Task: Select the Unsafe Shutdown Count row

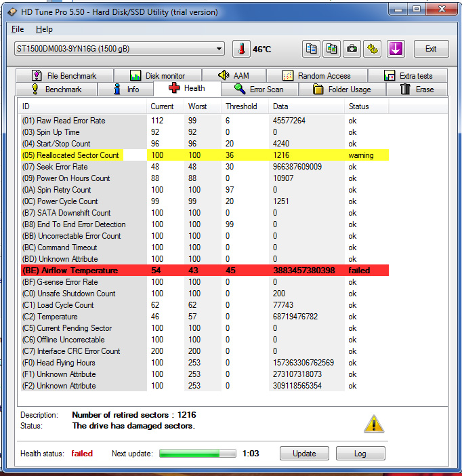Action: pyautogui.click(x=205, y=294)
